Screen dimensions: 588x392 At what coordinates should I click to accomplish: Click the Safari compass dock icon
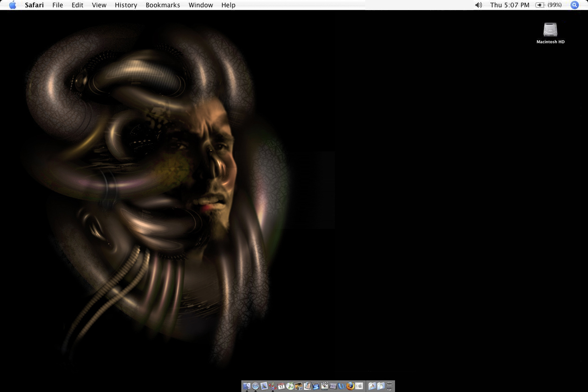[x=255, y=386]
